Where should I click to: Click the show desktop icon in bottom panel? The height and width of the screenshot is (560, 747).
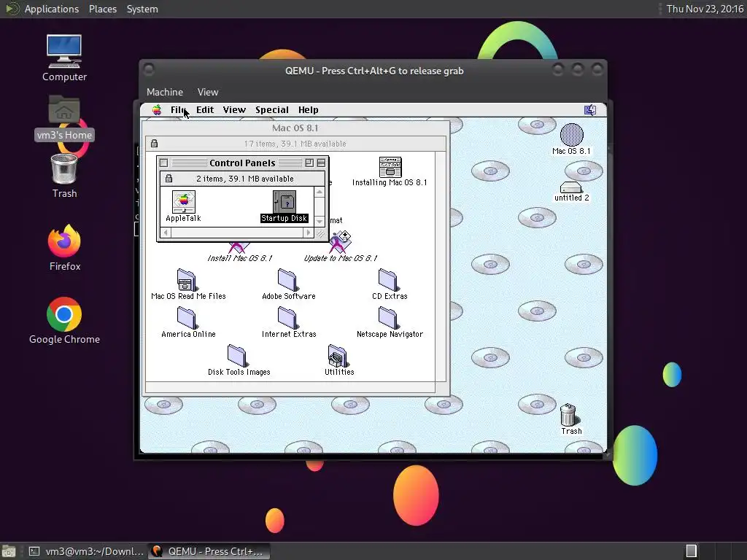click(x=8, y=551)
